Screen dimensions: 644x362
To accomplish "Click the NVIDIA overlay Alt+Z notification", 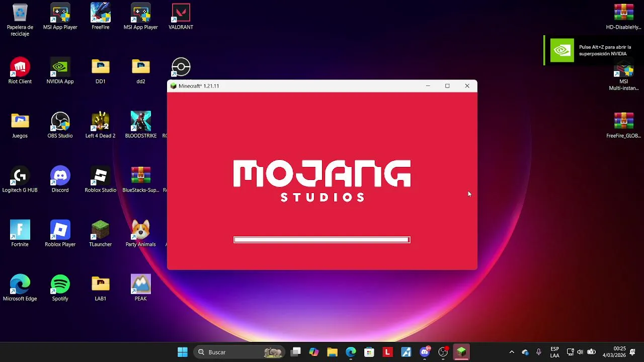I will click(594, 50).
